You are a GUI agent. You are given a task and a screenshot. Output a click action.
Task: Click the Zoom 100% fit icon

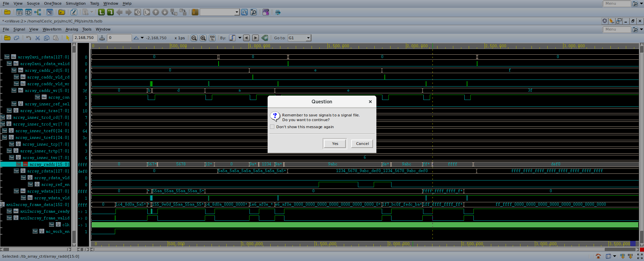point(212,38)
